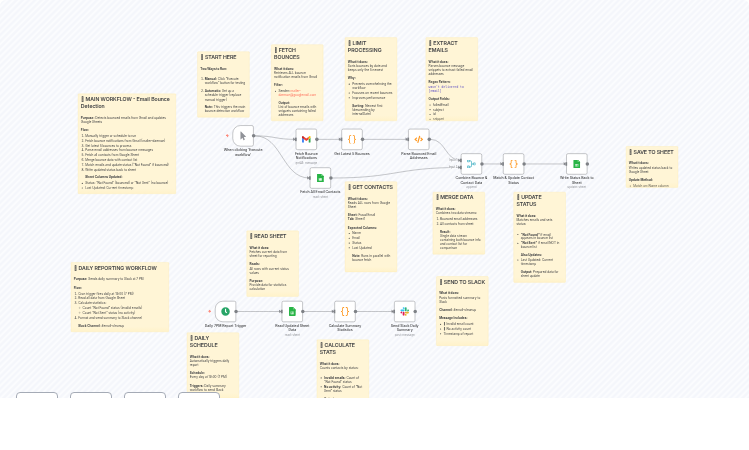Select the Write Status Back to Sheet node
This screenshot has height=450, width=749.
click(x=576, y=164)
